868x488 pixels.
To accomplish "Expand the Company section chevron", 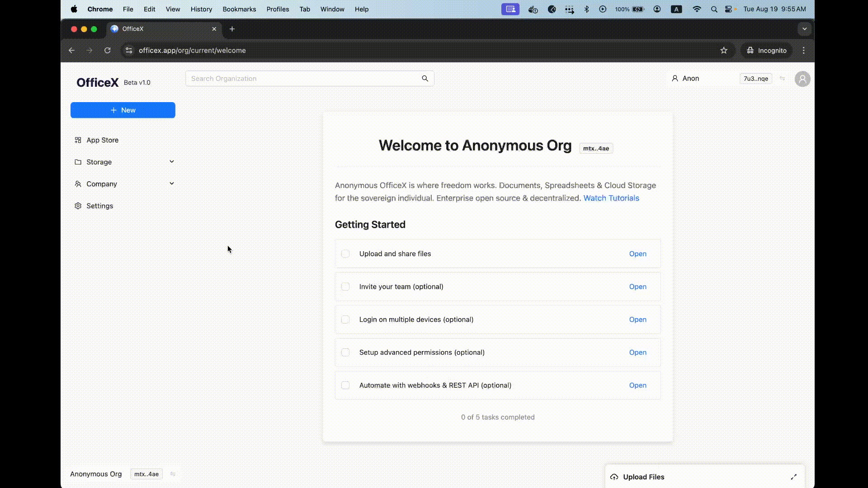I will point(172,183).
